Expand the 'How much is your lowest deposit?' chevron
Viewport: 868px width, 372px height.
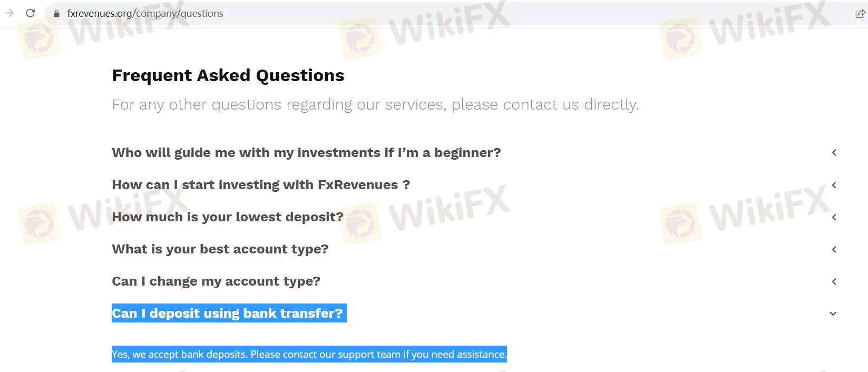[834, 217]
